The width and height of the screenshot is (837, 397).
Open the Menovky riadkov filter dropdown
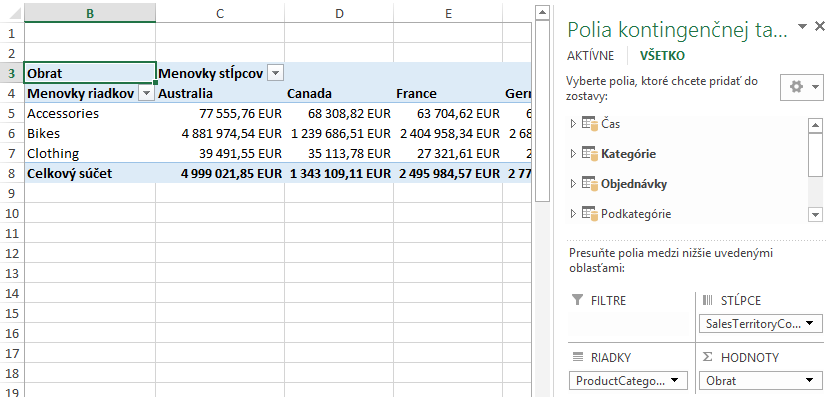pos(146,93)
